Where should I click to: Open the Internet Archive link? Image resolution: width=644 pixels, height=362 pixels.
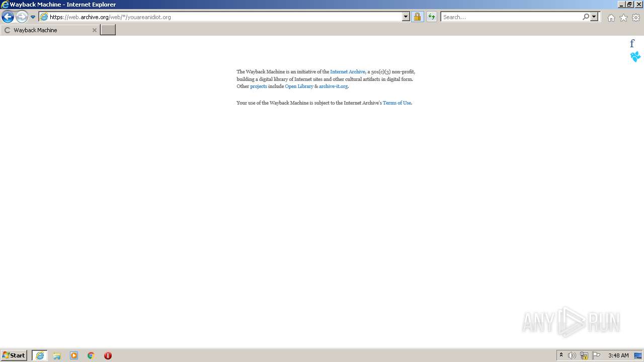[348, 72]
